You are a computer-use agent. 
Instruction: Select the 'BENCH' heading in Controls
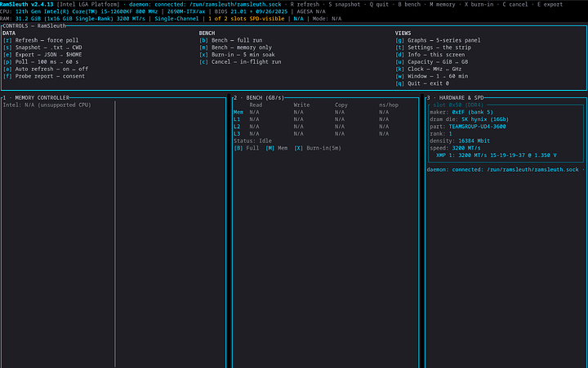point(207,33)
